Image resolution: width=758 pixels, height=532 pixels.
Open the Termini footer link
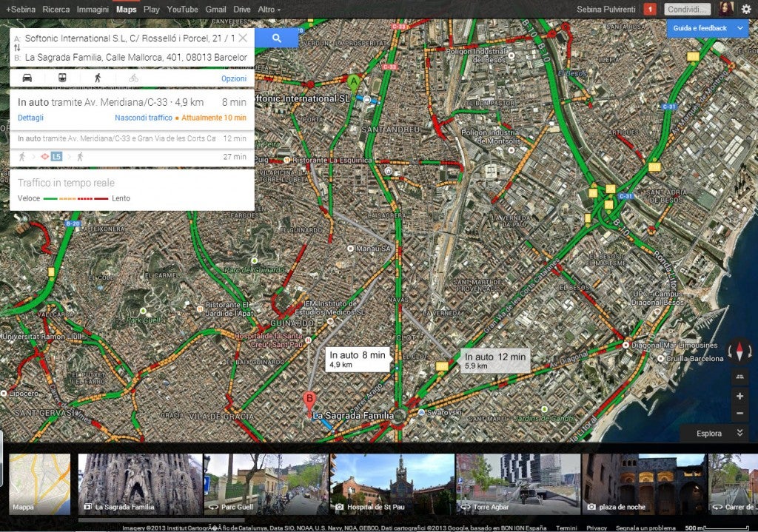click(566, 528)
